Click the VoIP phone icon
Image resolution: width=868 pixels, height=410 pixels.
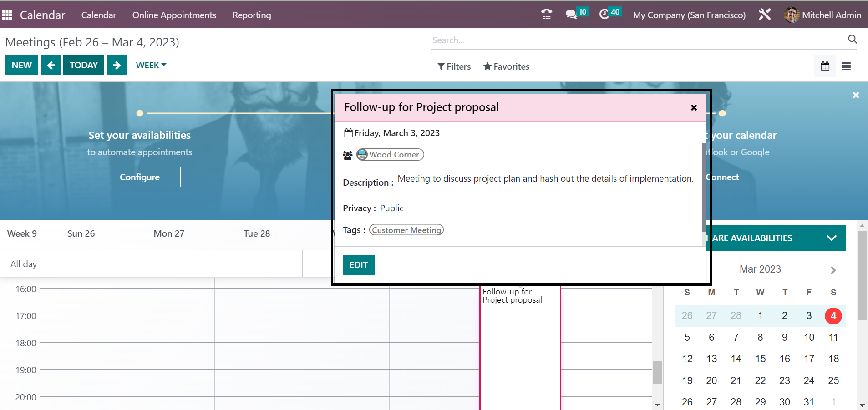click(547, 15)
